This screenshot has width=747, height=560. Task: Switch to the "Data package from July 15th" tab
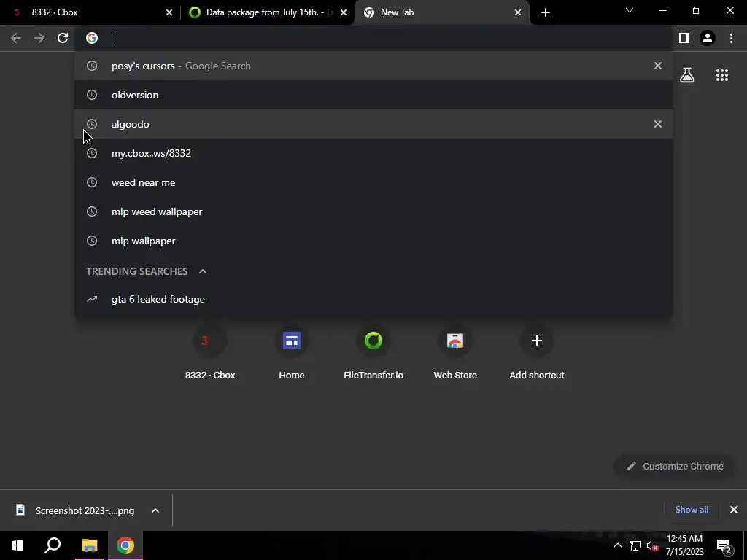269,12
